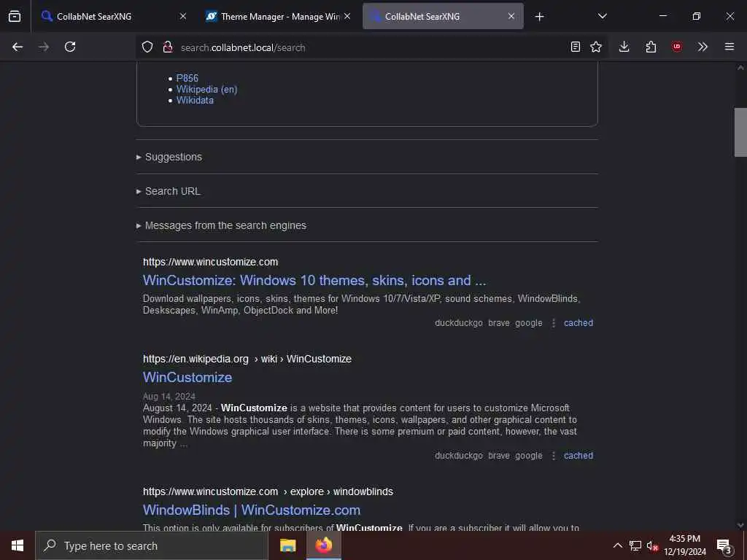The image size is (747, 560).
Task: Switch to Theme Manager tab
Action: tap(279, 16)
